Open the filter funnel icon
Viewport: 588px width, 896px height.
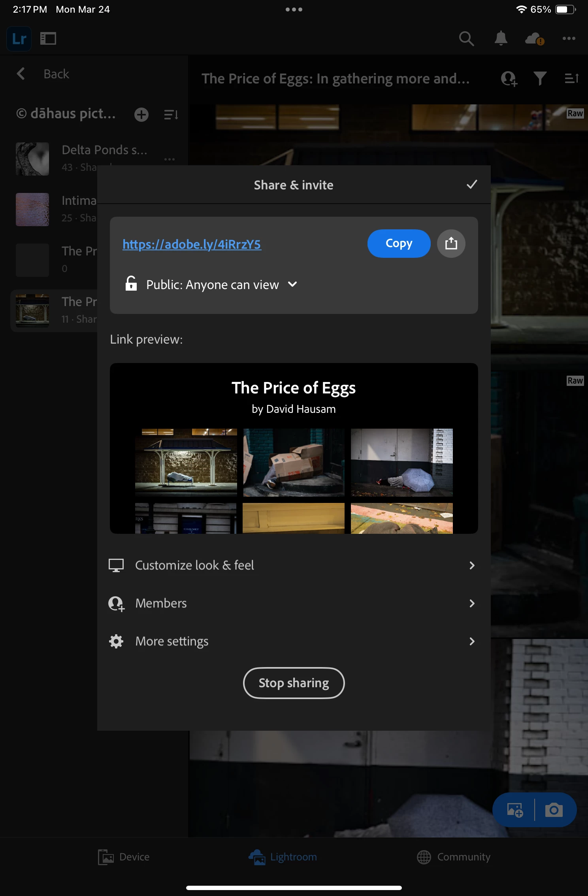[540, 78]
